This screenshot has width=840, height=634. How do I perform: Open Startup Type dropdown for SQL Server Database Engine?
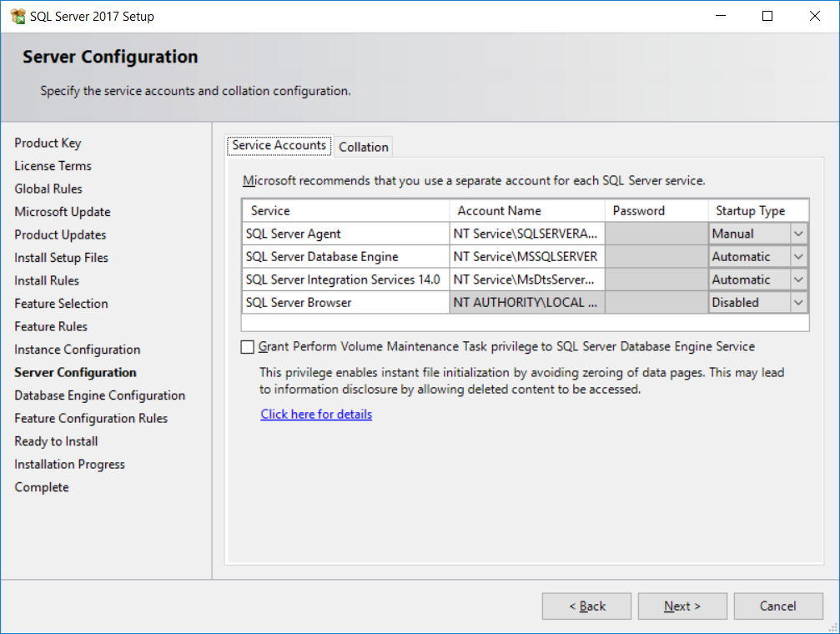tap(798, 257)
